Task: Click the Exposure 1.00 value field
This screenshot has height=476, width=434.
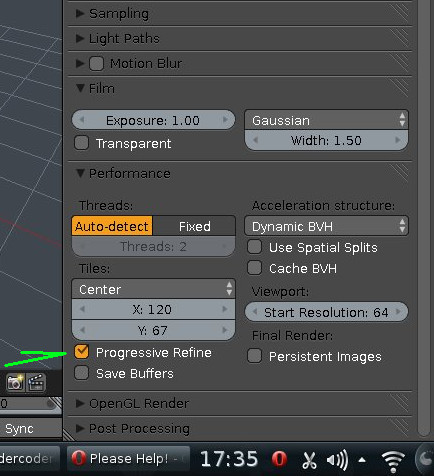Action: pyautogui.click(x=153, y=120)
